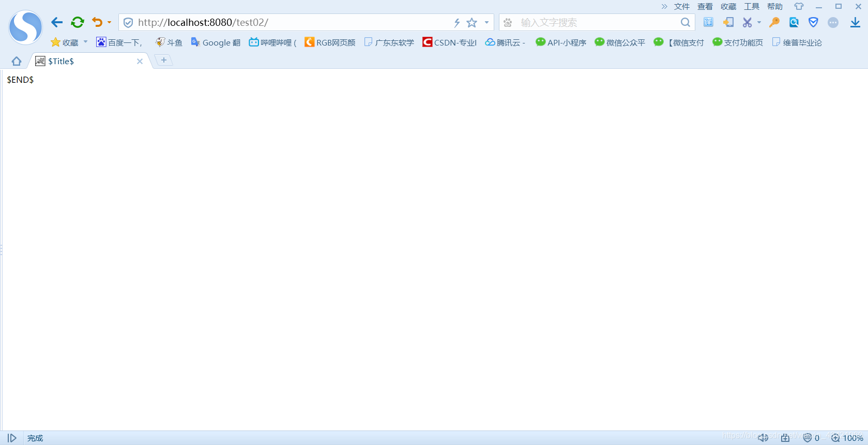
Task: Open a new tab with plus button
Action: (164, 60)
